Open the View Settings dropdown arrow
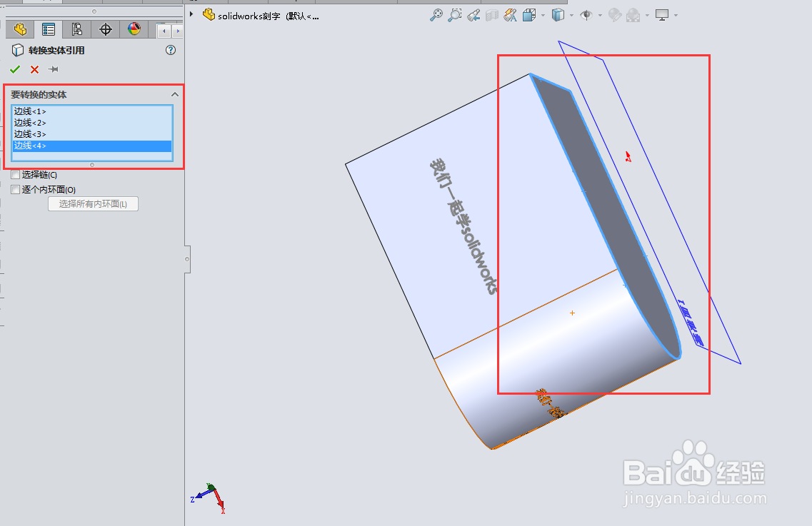Image resolution: width=812 pixels, height=526 pixels. click(x=676, y=16)
